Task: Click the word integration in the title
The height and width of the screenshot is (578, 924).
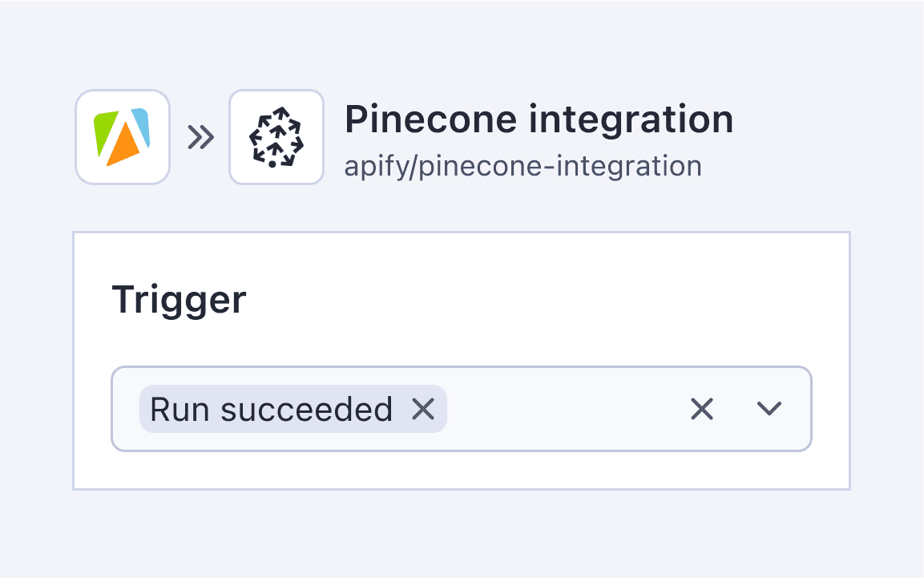Action: point(631,119)
